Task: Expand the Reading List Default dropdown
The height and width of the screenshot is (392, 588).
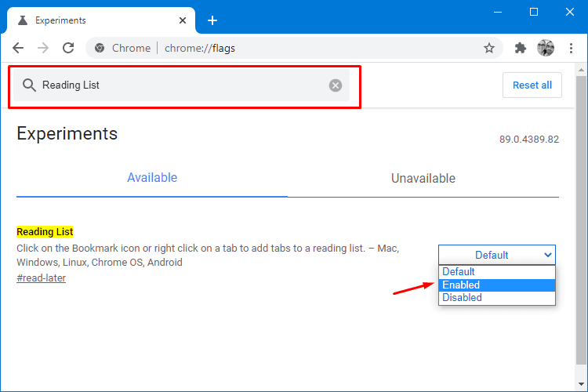Action: point(497,255)
